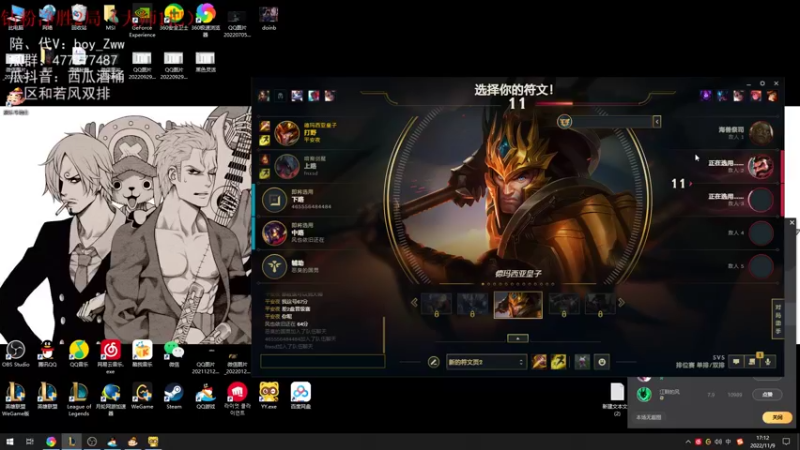Open QQ Music desktop shortcut
Screen dimensions: 800x450
pos(79,354)
